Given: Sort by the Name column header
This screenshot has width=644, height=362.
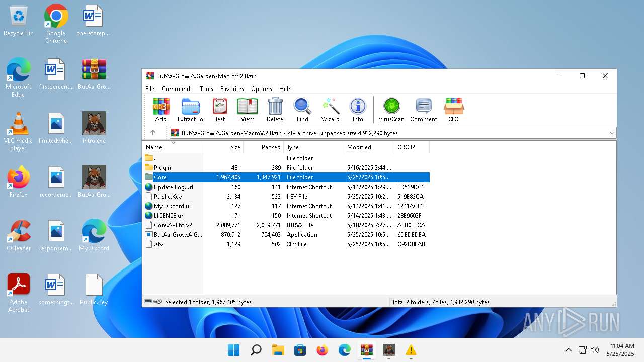Looking at the screenshot, I should 173,147.
